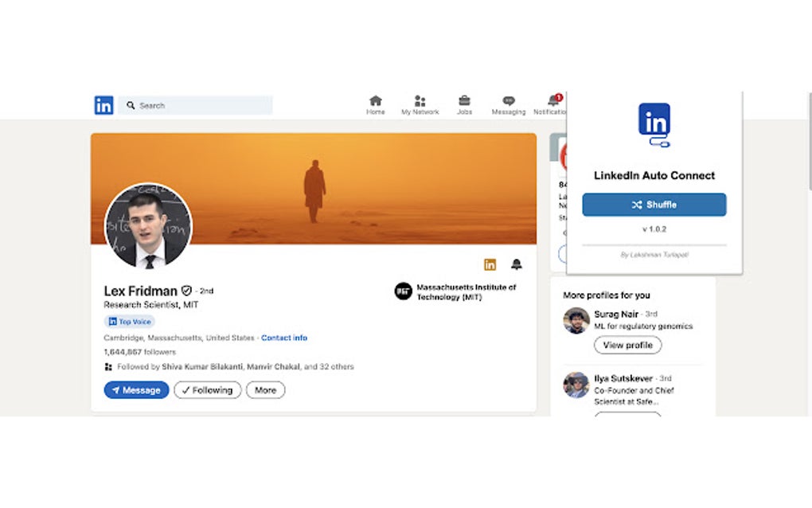
Task: Open the More options dropdown on the profile
Action: (x=265, y=389)
